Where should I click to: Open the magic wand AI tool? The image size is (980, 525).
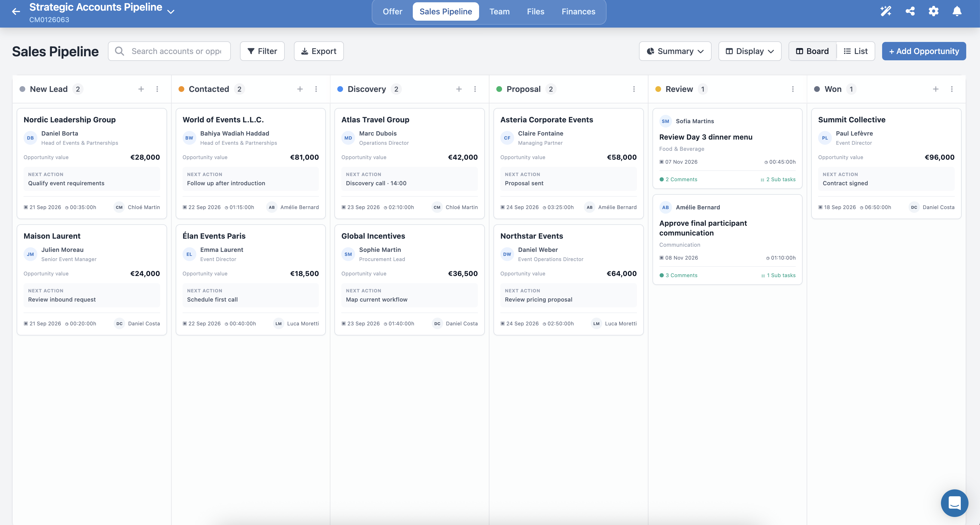point(886,11)
